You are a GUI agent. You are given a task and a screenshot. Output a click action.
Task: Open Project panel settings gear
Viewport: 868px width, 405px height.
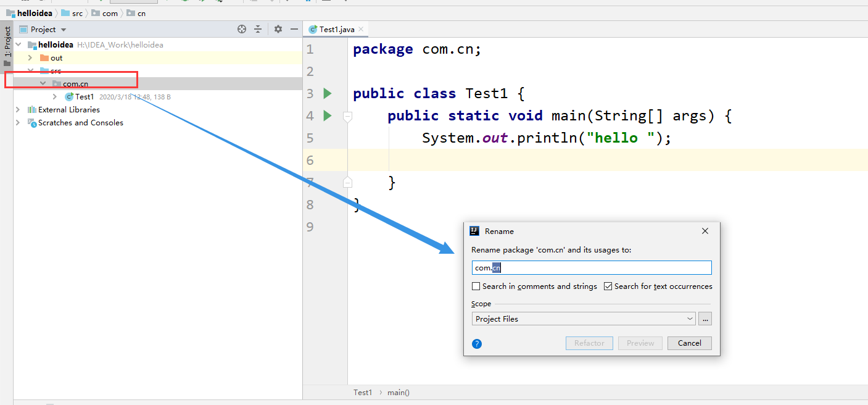coord(278,29)
